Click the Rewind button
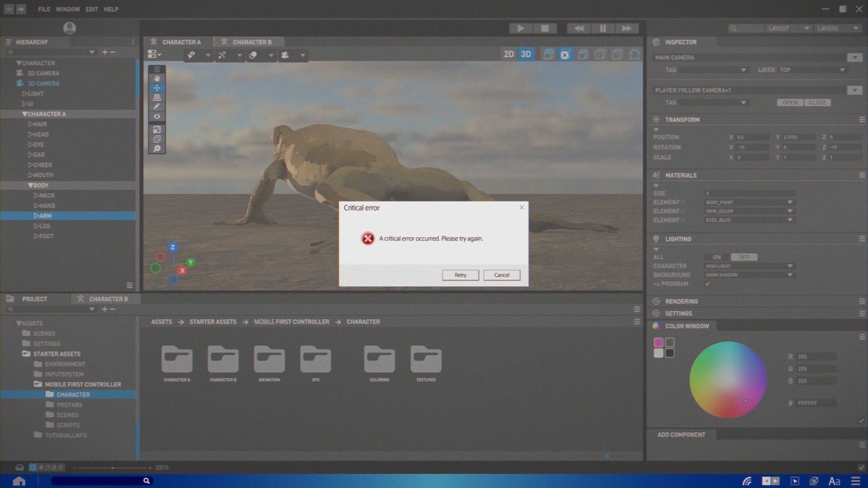868x488 pixels. pos(578,28)
